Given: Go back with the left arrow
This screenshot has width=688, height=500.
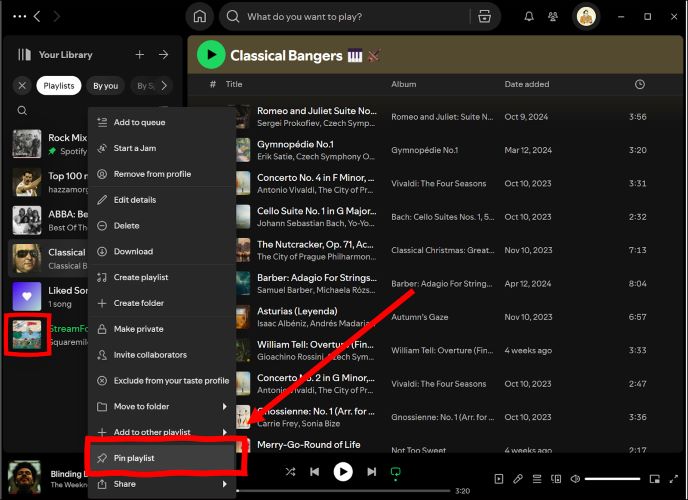Looking at the screenshot, I should click(37, 17).
